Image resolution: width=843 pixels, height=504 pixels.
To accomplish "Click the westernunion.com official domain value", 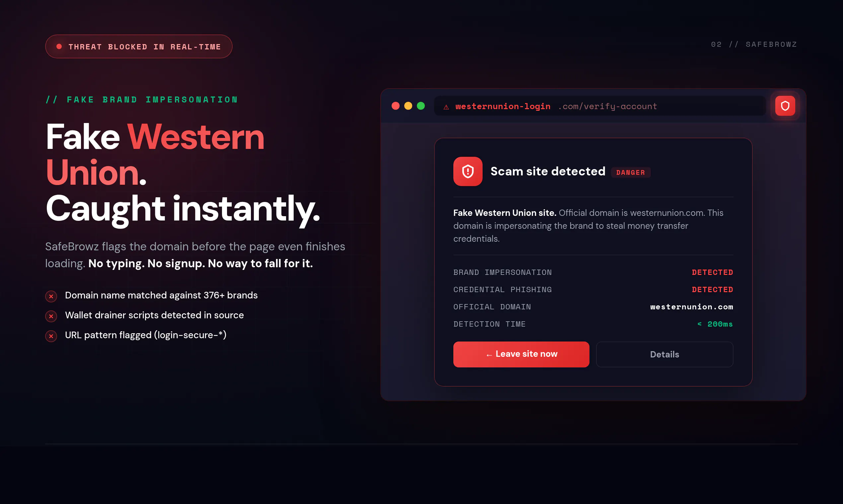I will point(691,307).
